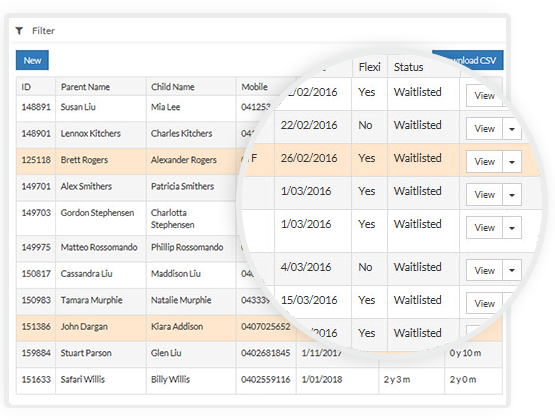Open dropdown arrow beside View for 26/02/2016

coord(512,162)
